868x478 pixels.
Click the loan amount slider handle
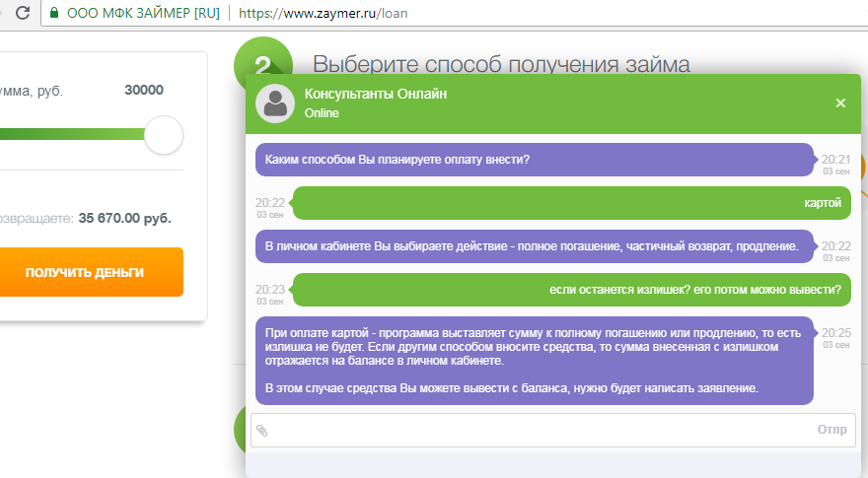[164, 134]
